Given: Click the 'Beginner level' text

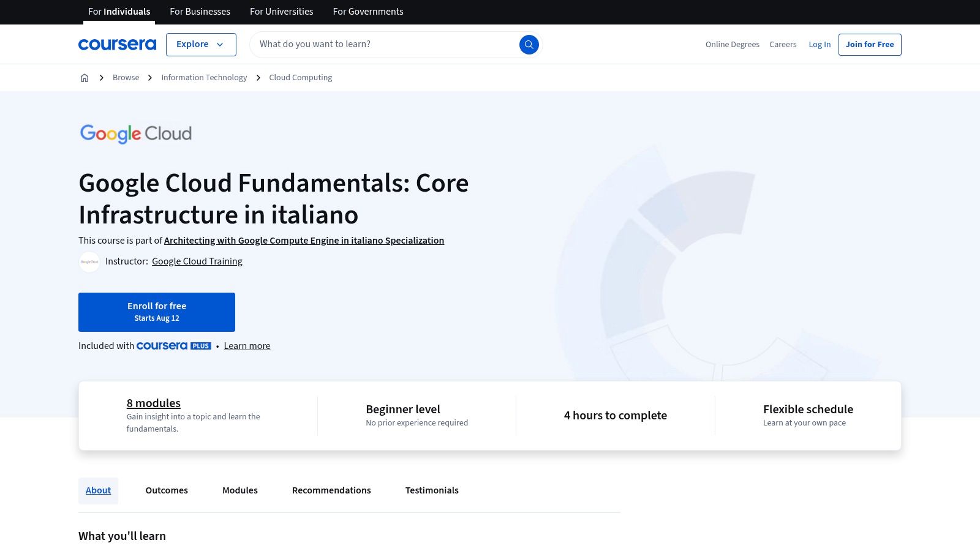Looking at the screenshot, I should (x=403, y=409).
